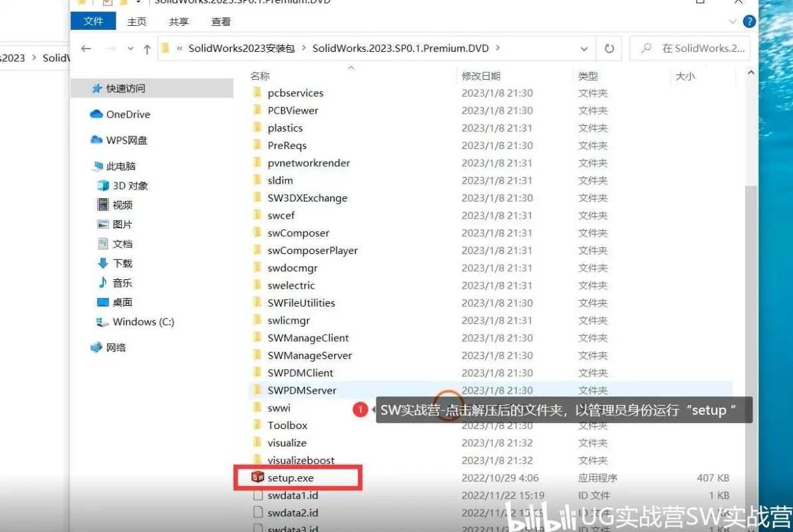Select the swComposerPlayer folder icon
The width and height of the screenshot is (793, 532).
point(257,250)
